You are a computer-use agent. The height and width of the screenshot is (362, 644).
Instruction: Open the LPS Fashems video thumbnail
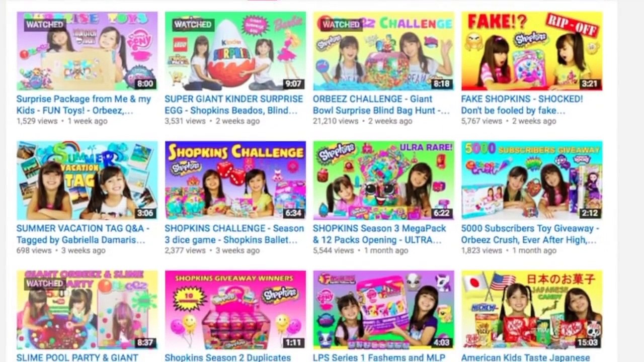(x=383, y=310)
